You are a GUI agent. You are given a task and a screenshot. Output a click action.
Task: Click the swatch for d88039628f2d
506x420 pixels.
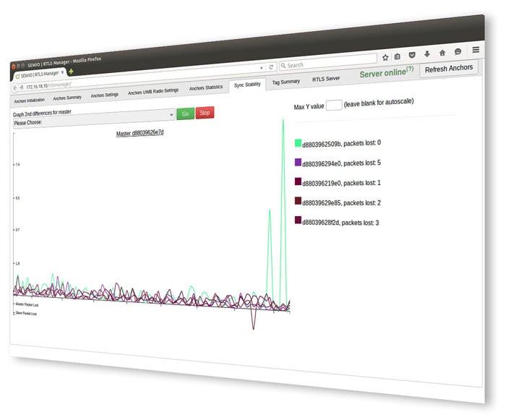(298, 220)
